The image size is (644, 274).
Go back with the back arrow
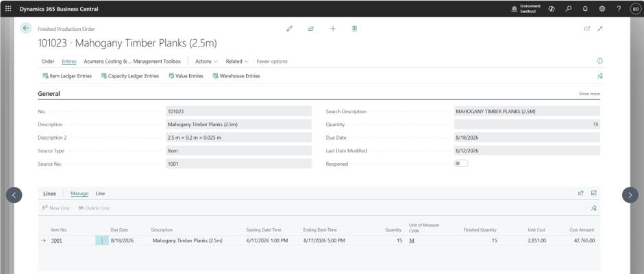(x=26, y=28)
